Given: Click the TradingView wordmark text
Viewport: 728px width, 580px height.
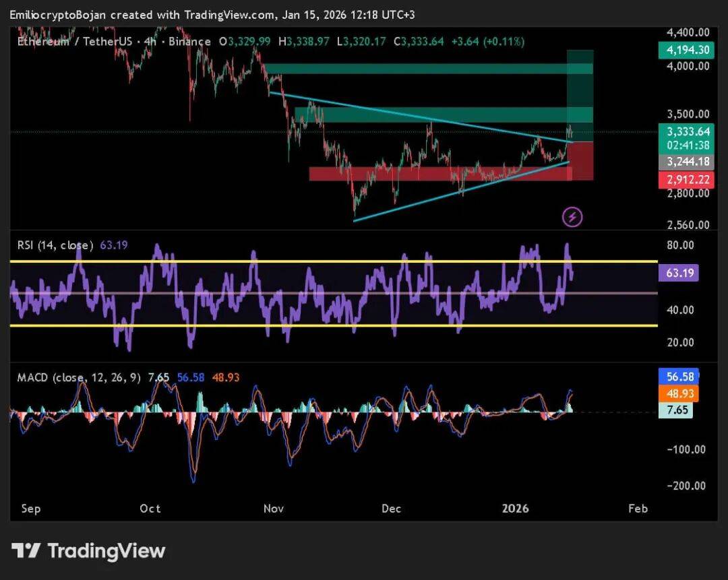Looking at the screenshot, I should pyautogui.click(x=107, y=550).
